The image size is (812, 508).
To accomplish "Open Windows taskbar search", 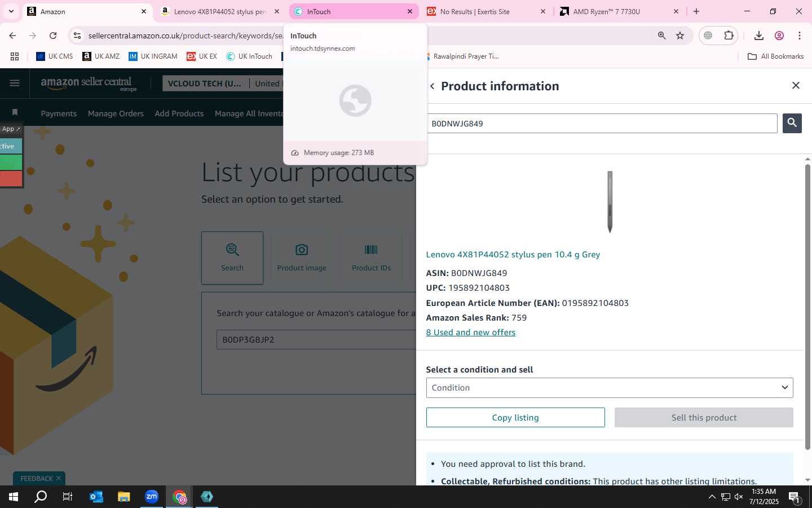I will pos(41,497).
